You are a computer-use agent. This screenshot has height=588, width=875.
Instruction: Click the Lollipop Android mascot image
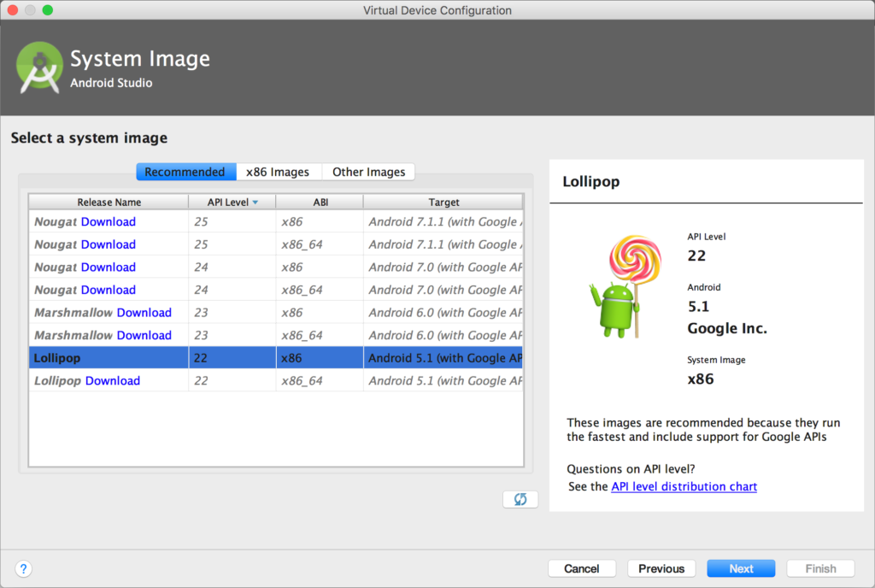coord(625,286)
